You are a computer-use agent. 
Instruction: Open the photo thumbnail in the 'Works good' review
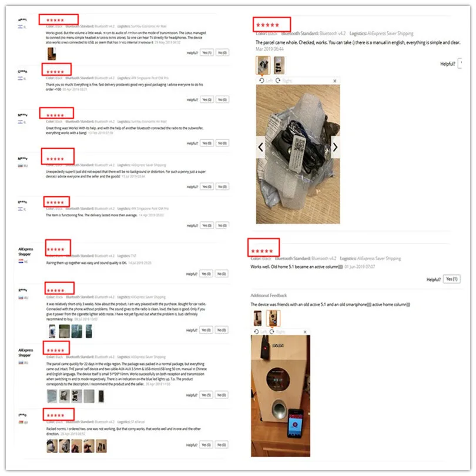pos(52,54)
